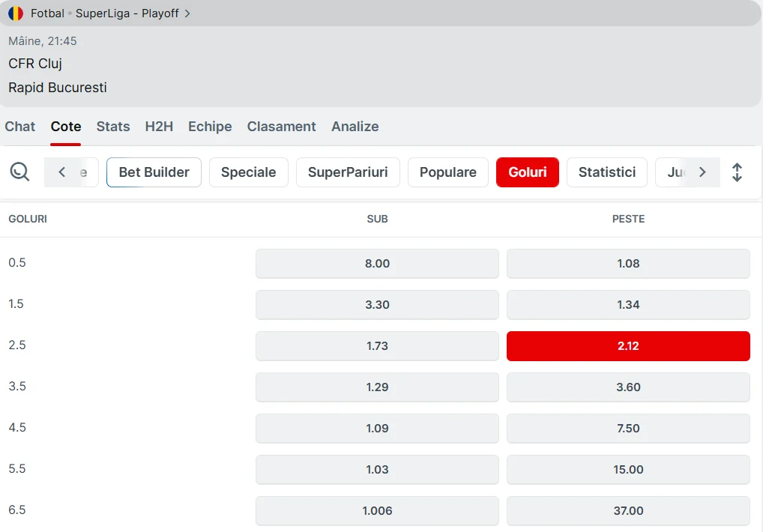
Task: Open the Clasament tab
Action: pos(282,127)
